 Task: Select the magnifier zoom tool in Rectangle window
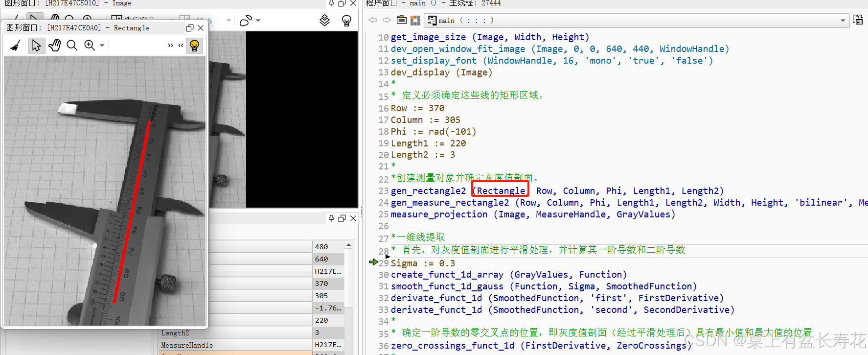click(72, 46)
